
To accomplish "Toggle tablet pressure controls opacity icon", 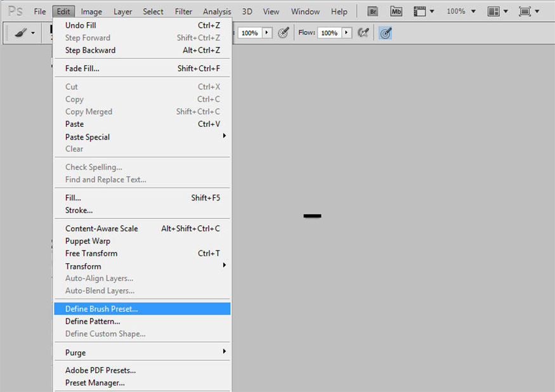I will (x=283, y=33).
